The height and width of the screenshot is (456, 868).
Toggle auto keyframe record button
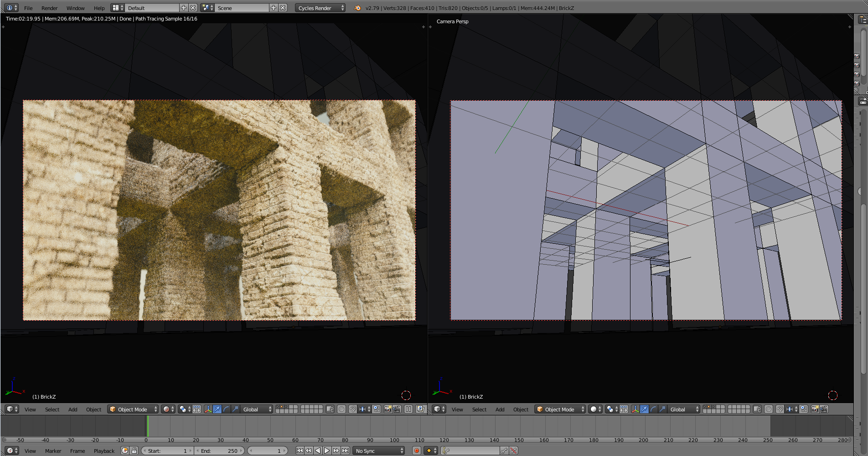pos(416,451)
